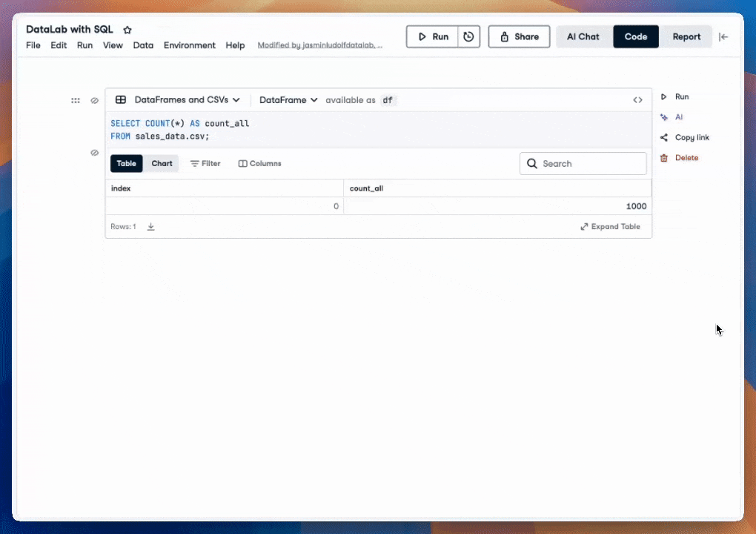Click the Copy link share icon
The image size is (756, 534).
point(664,137)
